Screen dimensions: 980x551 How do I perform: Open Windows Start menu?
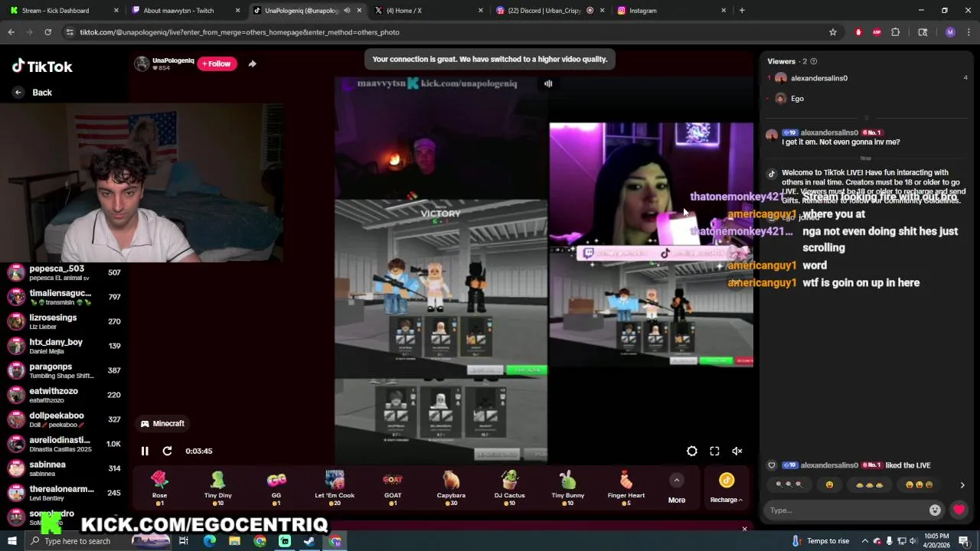[x=12, y=541]
